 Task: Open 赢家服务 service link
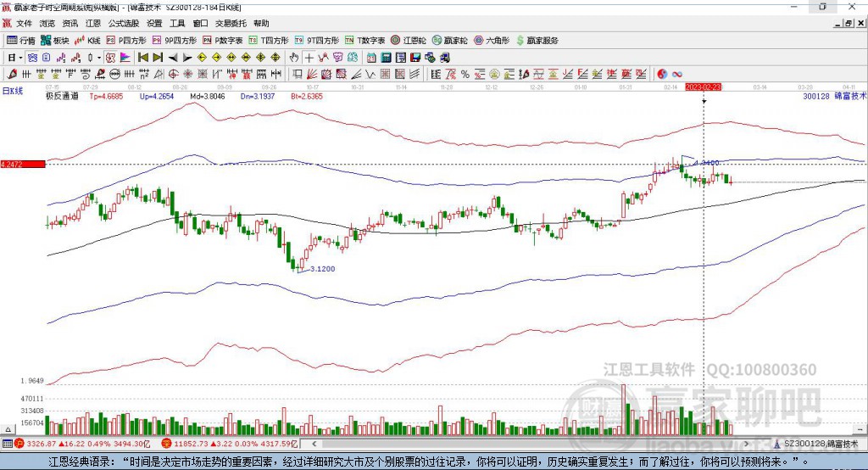pyautogui.click(x=537, y=41)
